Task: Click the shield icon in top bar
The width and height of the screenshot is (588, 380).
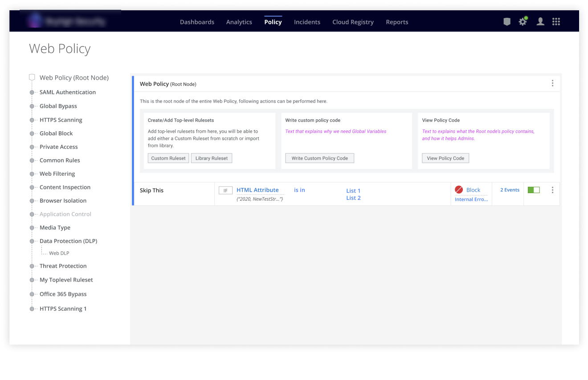Action: [506, 22]
